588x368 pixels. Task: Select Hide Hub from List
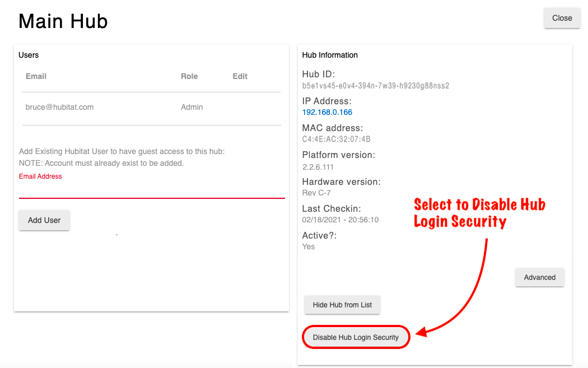coord(342,305)
